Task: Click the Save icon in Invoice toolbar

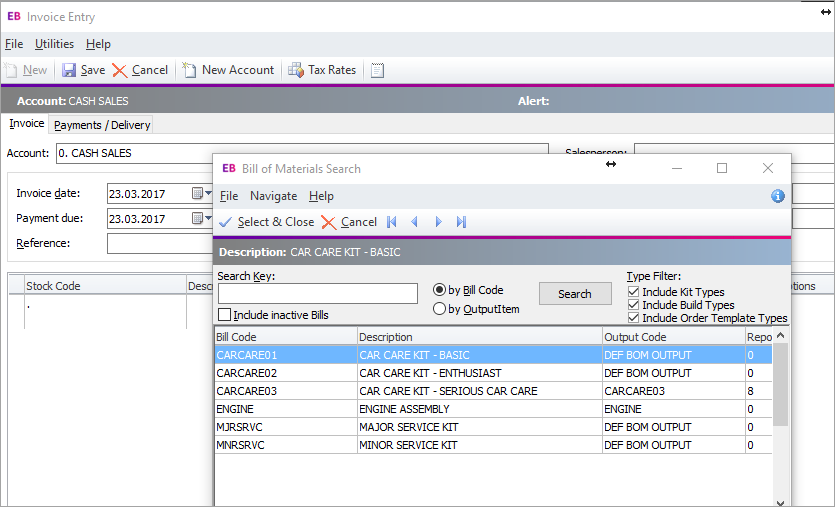Action: [x=70, y=70]
